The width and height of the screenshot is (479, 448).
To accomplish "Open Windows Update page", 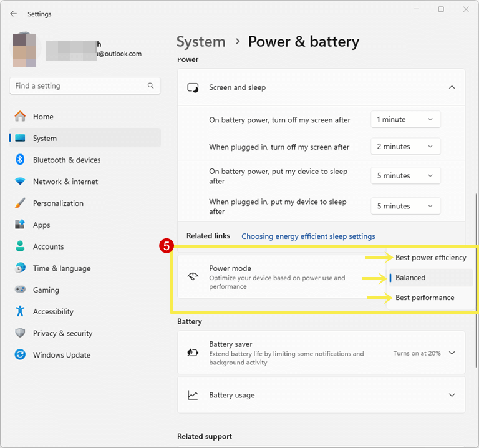I will (x=85, y=355).
